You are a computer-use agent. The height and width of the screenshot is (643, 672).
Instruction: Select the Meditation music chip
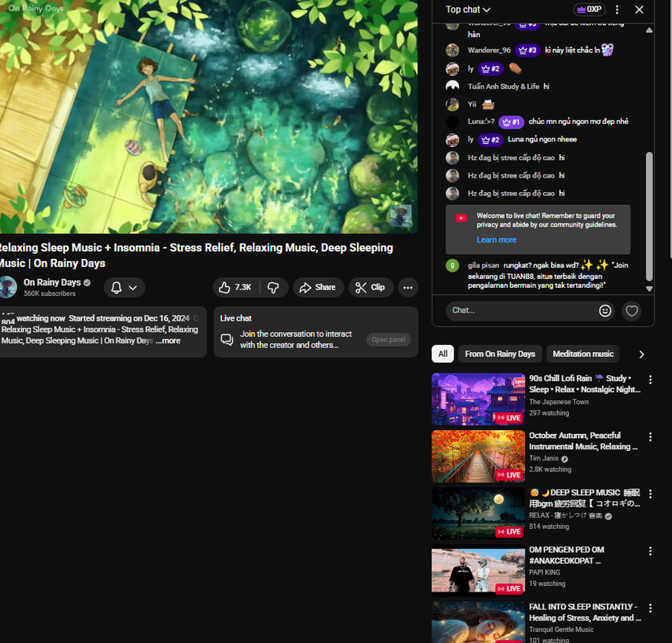tap(583, 354)
